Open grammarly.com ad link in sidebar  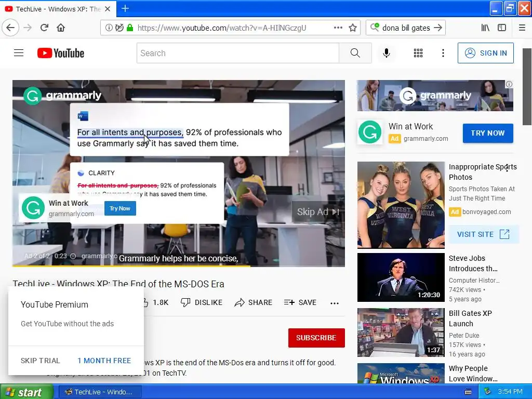[x=425, y=138]
